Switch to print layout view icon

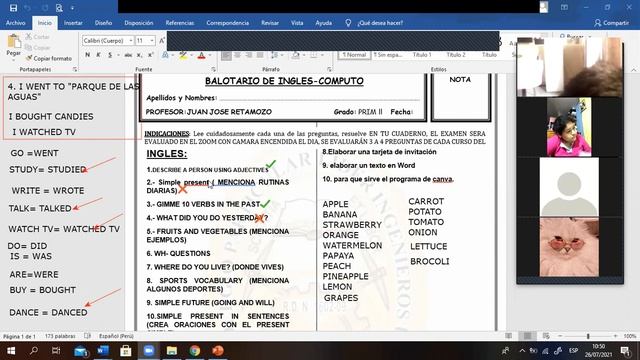tap(527, 336)
